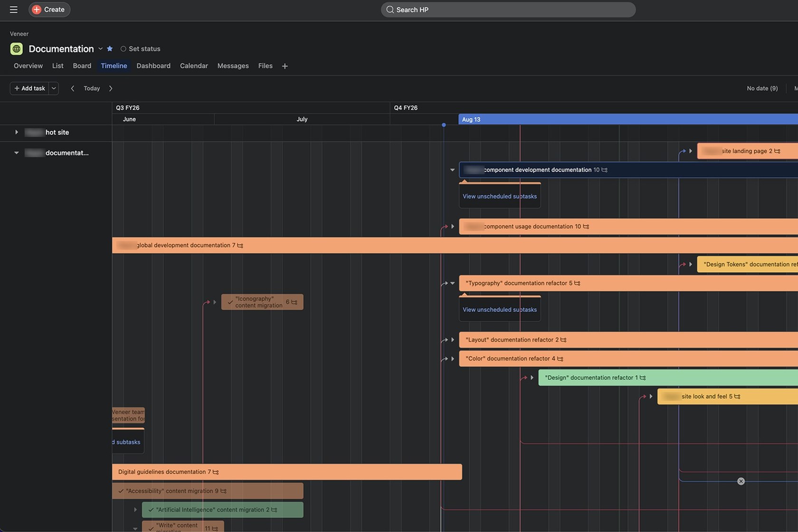
Task: View unscheduled subtasks under Typography documentation refactor
Action: click(x=500, y=310)
